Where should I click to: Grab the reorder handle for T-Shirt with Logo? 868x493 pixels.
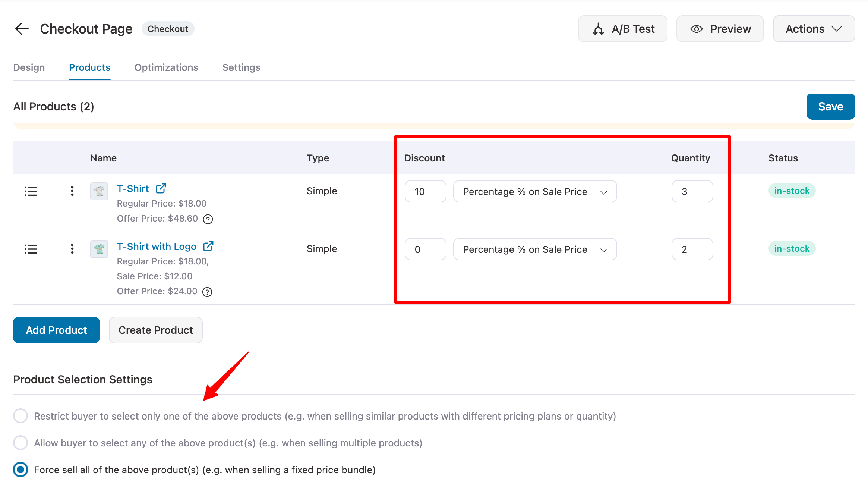[31, 249]
